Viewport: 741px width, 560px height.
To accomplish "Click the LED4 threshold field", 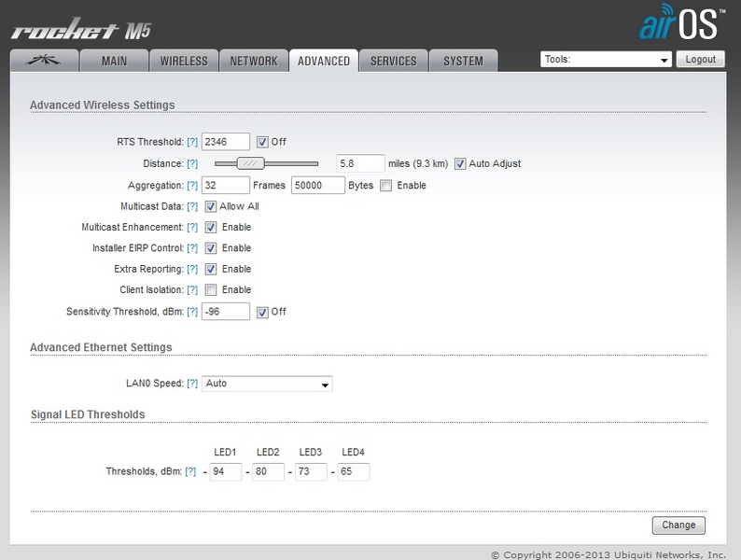I will point(354,471).
